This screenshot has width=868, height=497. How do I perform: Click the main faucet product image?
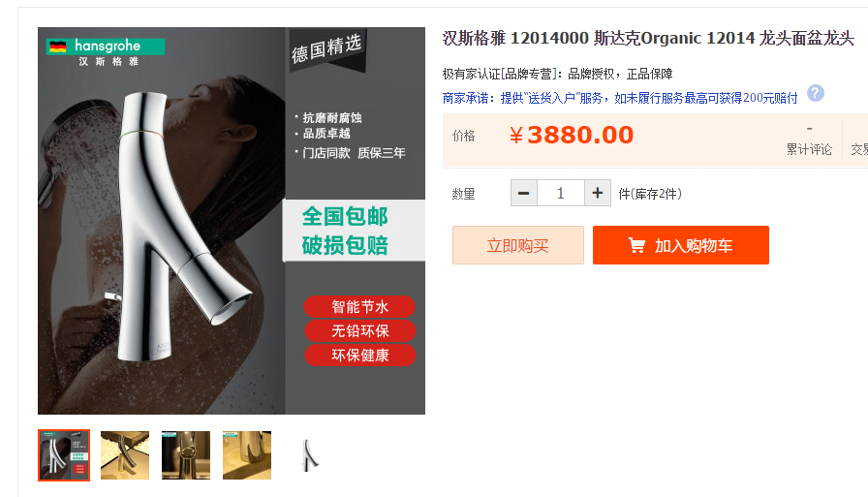click(232, 221)
